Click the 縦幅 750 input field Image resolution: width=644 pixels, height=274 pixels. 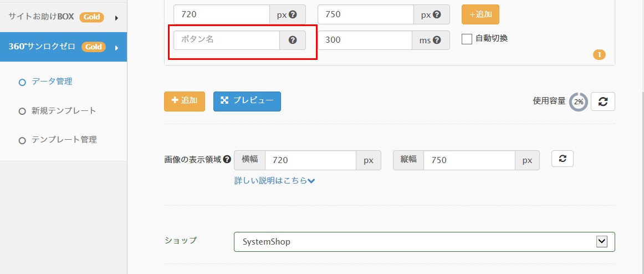pos(469,160)
